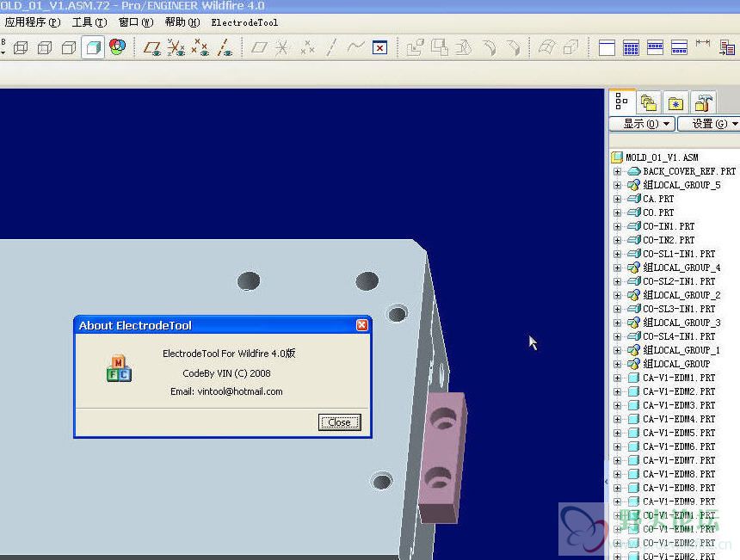This screenshot has height=560, width=740.
Task: Click the ElectrodeTool MFC blocks icon
Action: pyautogui.click(x=119, y=368)
